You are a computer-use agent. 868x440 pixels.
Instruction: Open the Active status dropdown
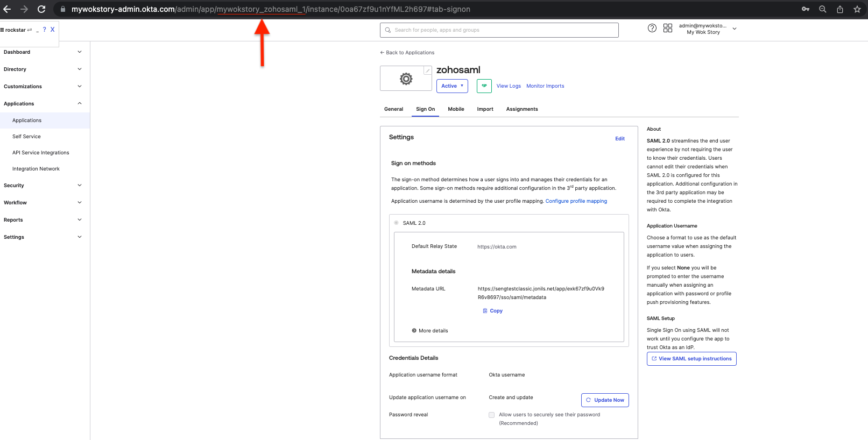pos(451,86)
